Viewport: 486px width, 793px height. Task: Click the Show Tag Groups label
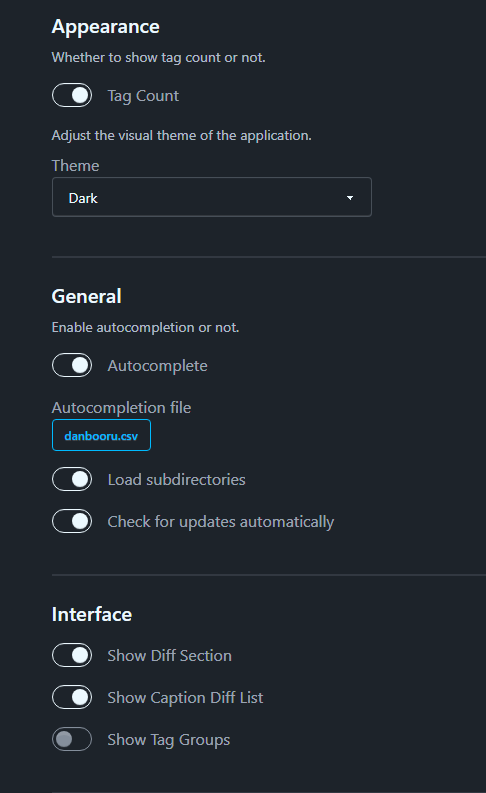click(x=168, y=739)
